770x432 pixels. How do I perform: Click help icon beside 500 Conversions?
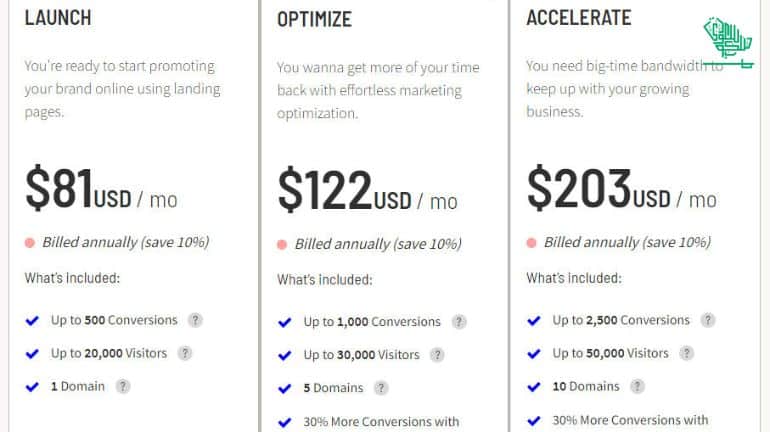[x=195, y=320]
